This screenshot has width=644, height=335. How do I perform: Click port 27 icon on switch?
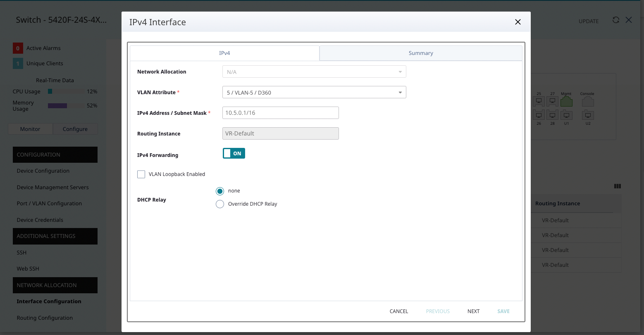552,101
